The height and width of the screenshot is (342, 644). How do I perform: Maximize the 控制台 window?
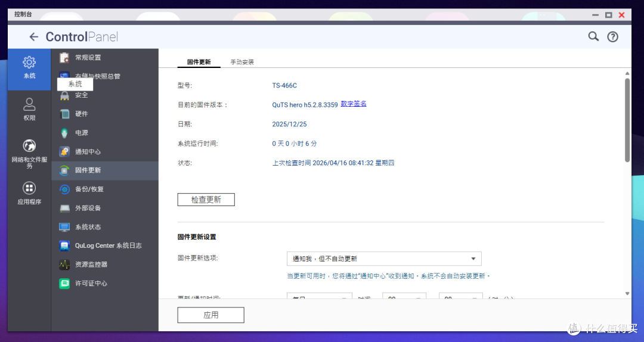tap(609, 15)
